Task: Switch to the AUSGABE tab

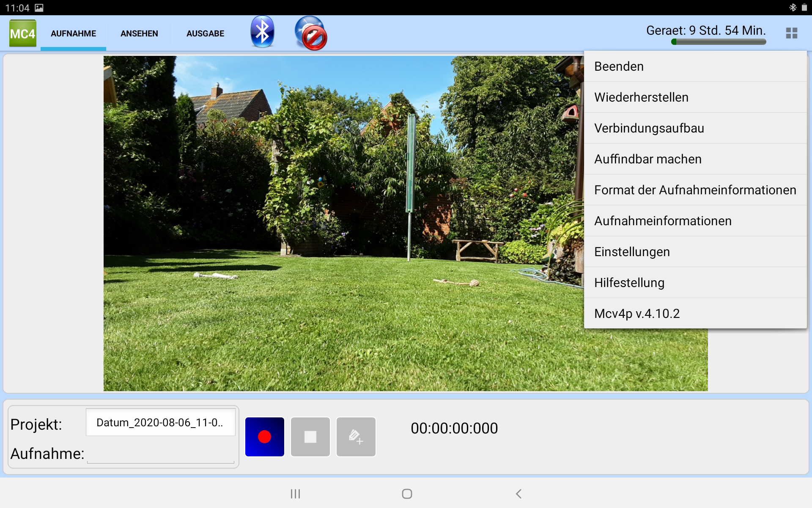Action: tap(205, 33)
